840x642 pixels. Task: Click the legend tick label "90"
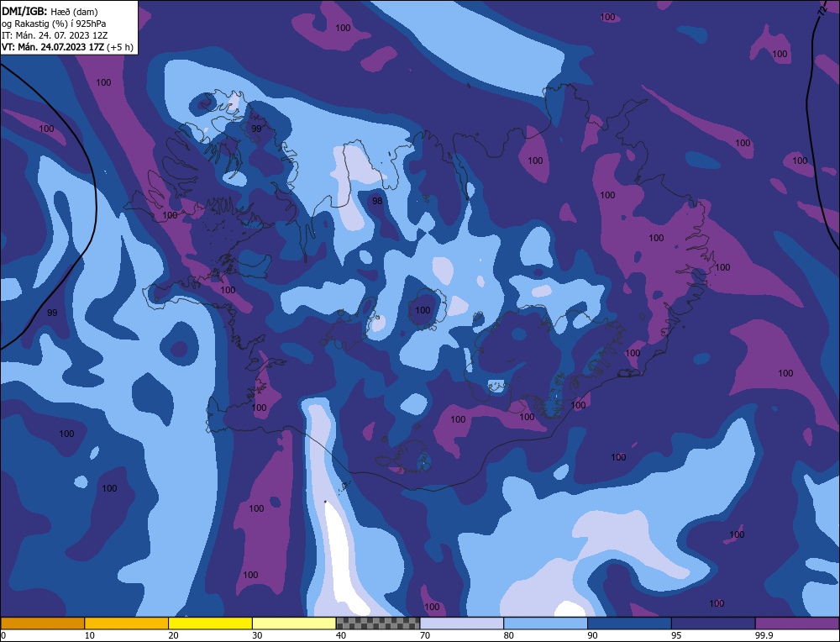592,635
